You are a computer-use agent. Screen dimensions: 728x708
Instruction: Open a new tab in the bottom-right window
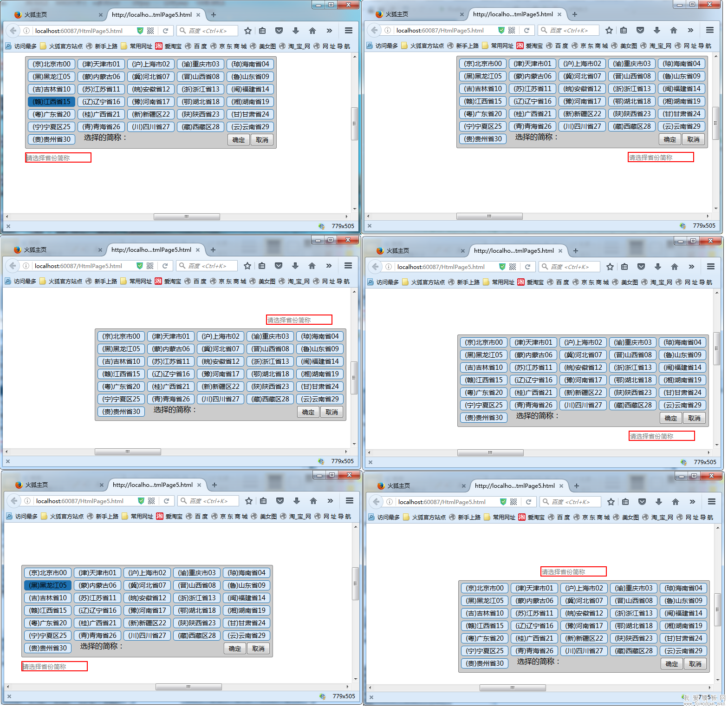pos(577,486)
